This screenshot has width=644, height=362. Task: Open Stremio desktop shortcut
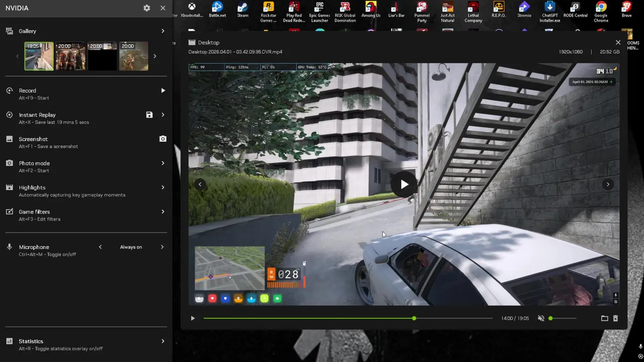(x=524, y=10)
